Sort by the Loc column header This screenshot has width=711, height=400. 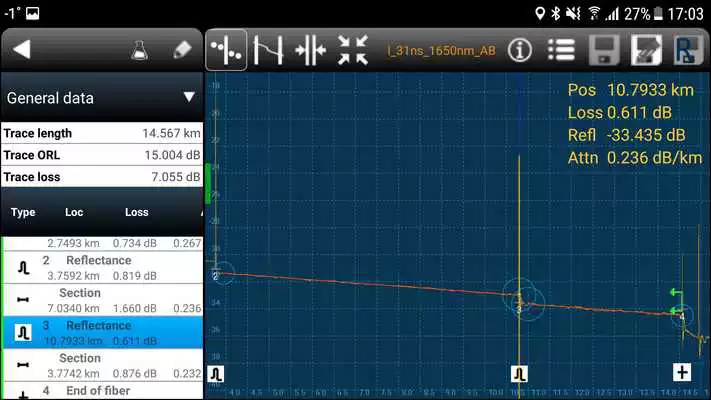tap(74, 212)
